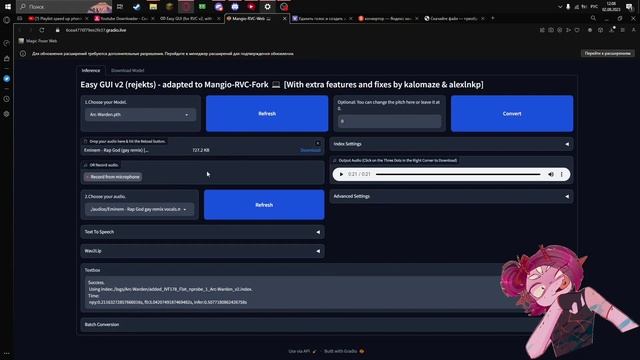Click the padlock site info icon
The image size is (640, 360).
(x=58, y=30)
